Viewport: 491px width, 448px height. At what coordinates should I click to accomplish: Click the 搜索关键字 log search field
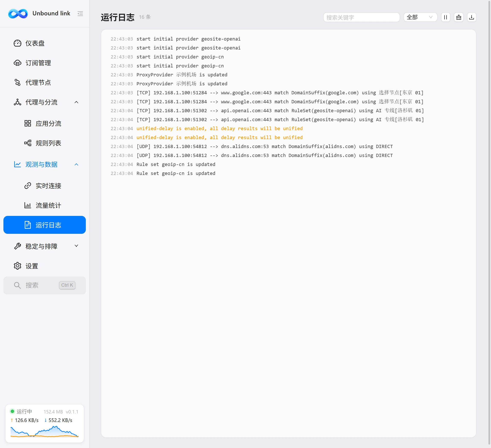pos(361,17)
